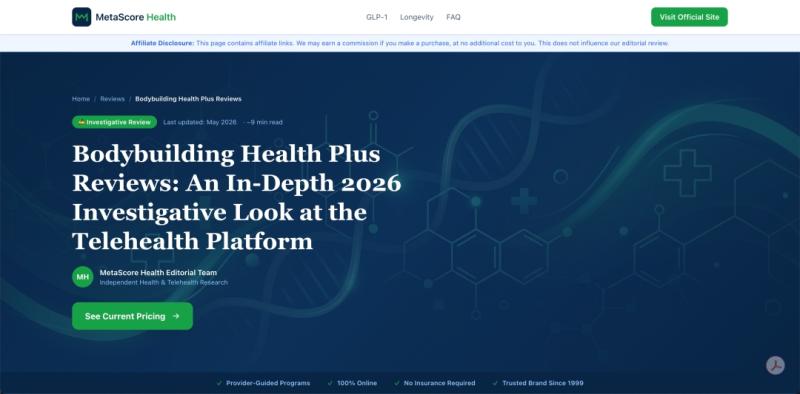Click the MetaScore Health logo icon
The image size is (800, 394).
coord(82,17)
